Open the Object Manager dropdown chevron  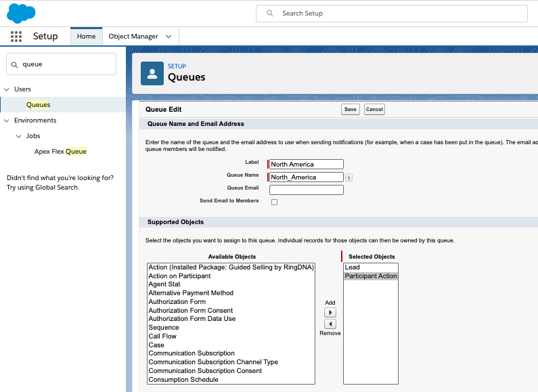tap(169, 37)
